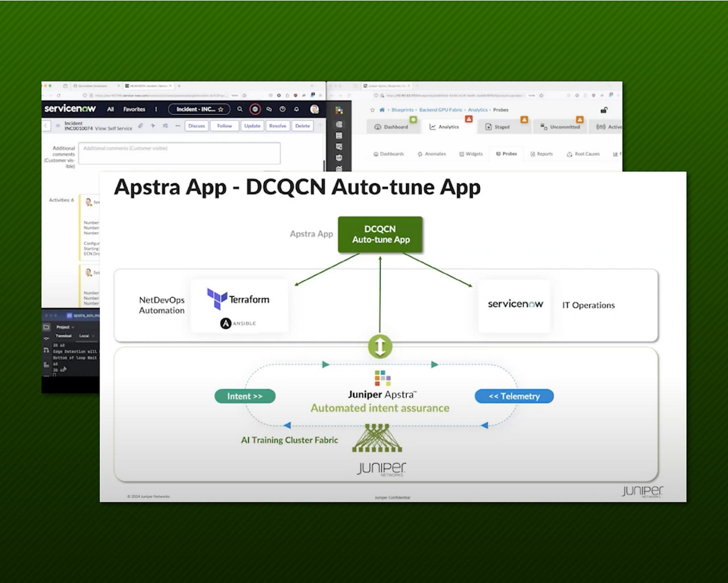Open the Anomalies tab under Analytics
The image size is (728, 583).
pos(435,154)
